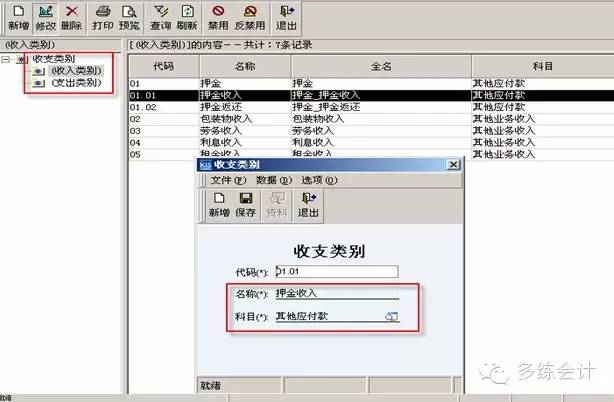Select the row 01.02 押金返还
The image size is (614, 402).
coord(371,107)
